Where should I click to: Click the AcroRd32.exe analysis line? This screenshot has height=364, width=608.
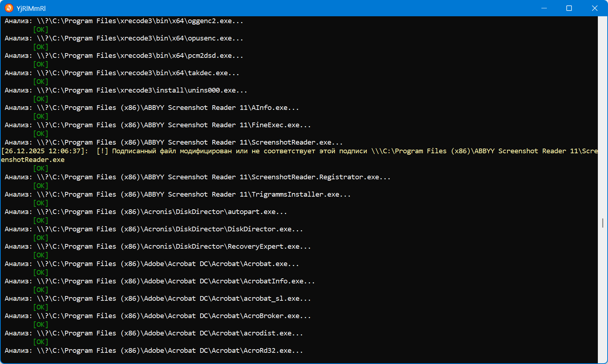click(153, 351)
